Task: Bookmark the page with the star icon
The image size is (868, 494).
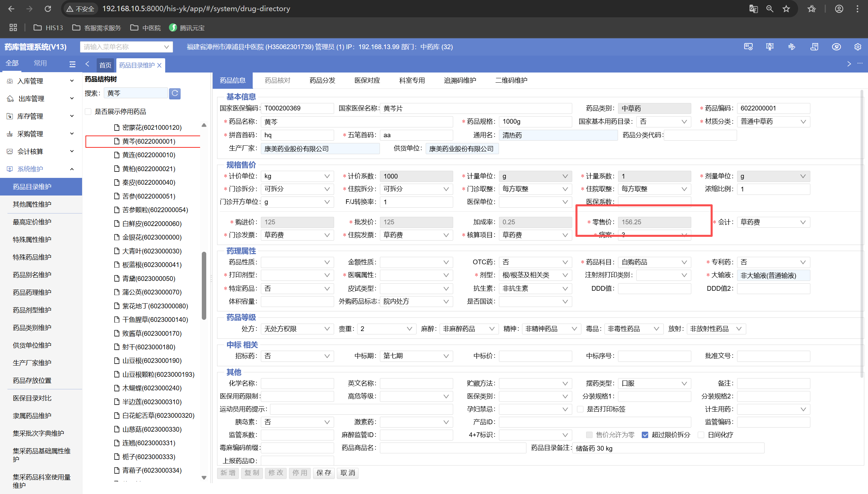Action: point(786,9)
